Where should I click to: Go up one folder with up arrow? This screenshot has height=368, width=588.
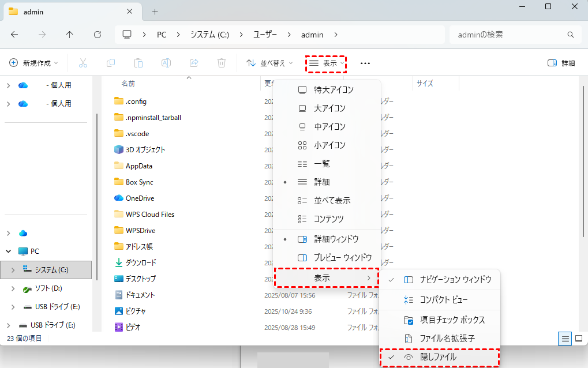click(70, 35)
